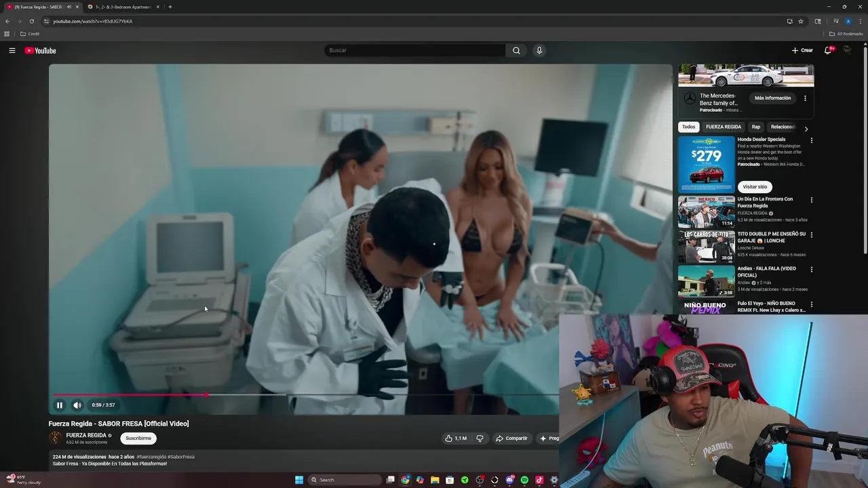868x488 pixels.
Task: Open Discord from the taskbar
Action: [509, 480]
